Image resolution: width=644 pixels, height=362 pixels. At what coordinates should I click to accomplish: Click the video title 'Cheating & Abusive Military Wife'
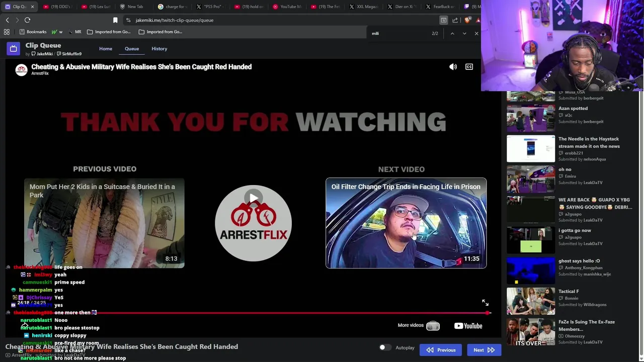[x=141, y=67]
